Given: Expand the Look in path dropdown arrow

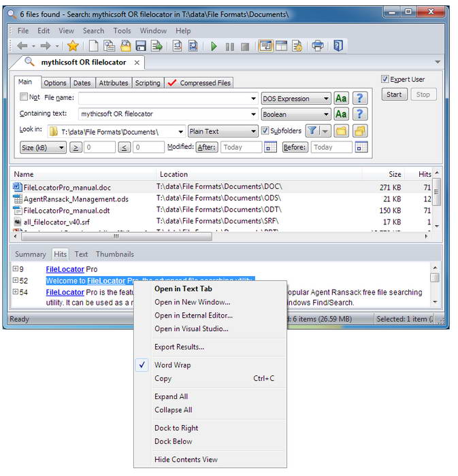Looking at the screenshot, I should point(180,132).
